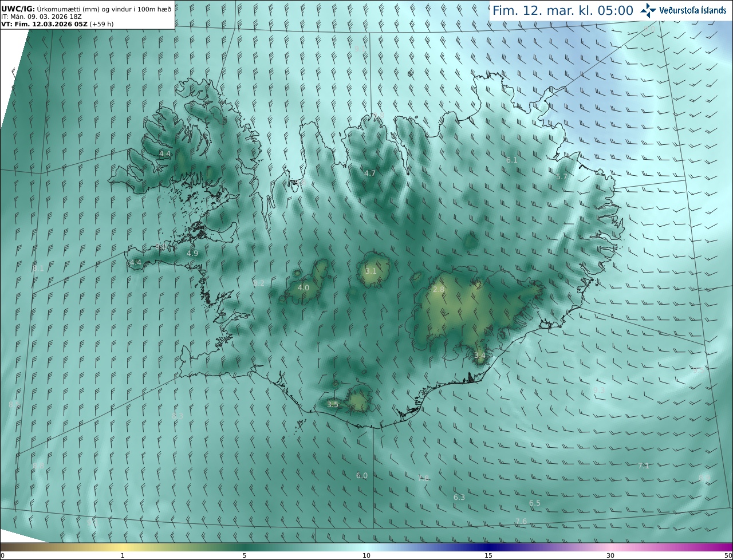Click the '4.9' value on the map

pos(192,253)
